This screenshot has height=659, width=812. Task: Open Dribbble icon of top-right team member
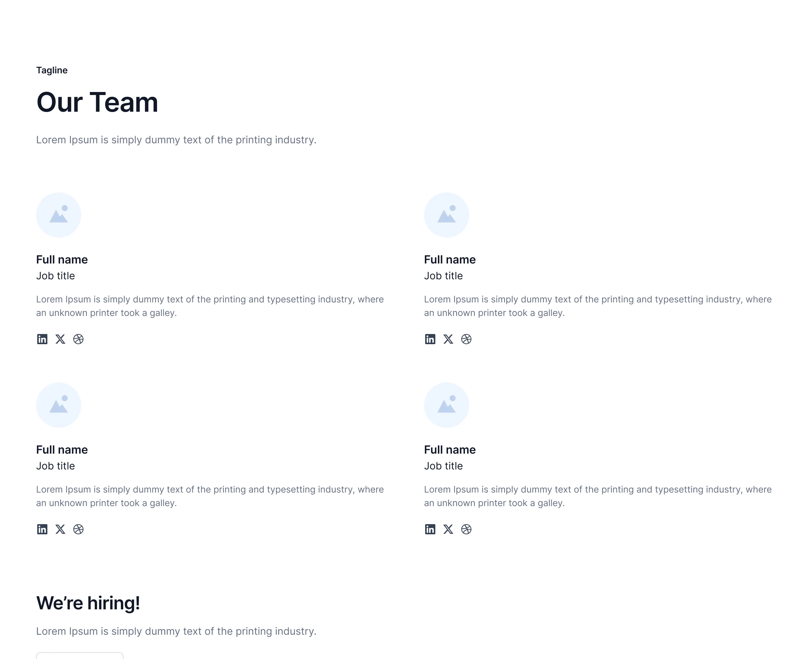point(466,339)
